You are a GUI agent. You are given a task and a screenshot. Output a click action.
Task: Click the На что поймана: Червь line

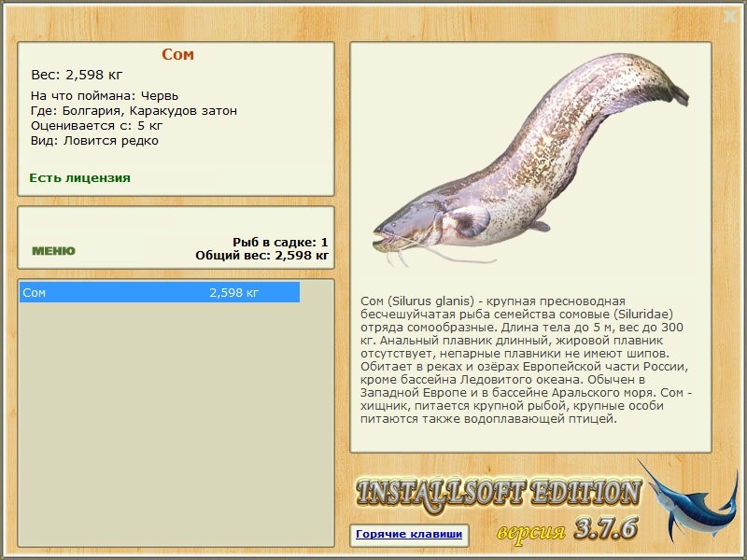click(105, 96)
